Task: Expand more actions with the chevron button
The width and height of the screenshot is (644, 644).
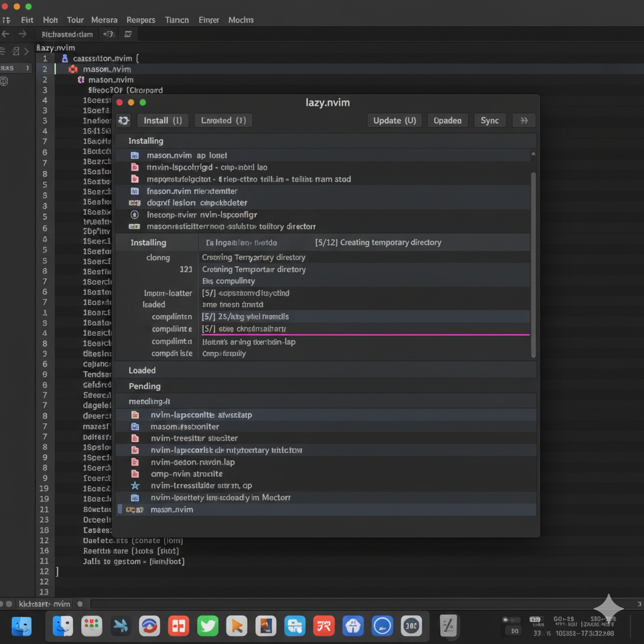Action: coord(524,120)
